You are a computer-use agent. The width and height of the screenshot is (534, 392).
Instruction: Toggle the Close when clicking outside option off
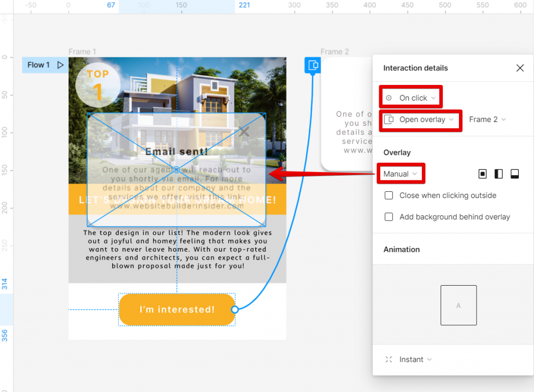tap(389, 195)
